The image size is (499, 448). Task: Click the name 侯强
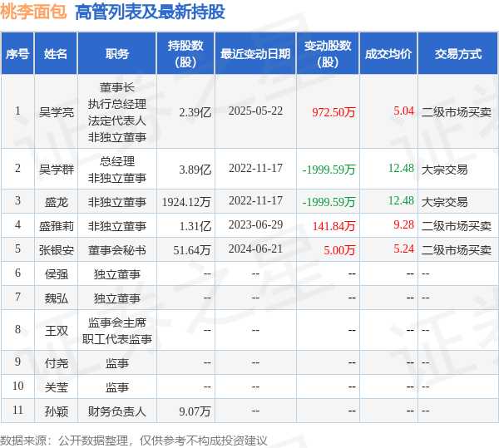[x=57, y=274]
